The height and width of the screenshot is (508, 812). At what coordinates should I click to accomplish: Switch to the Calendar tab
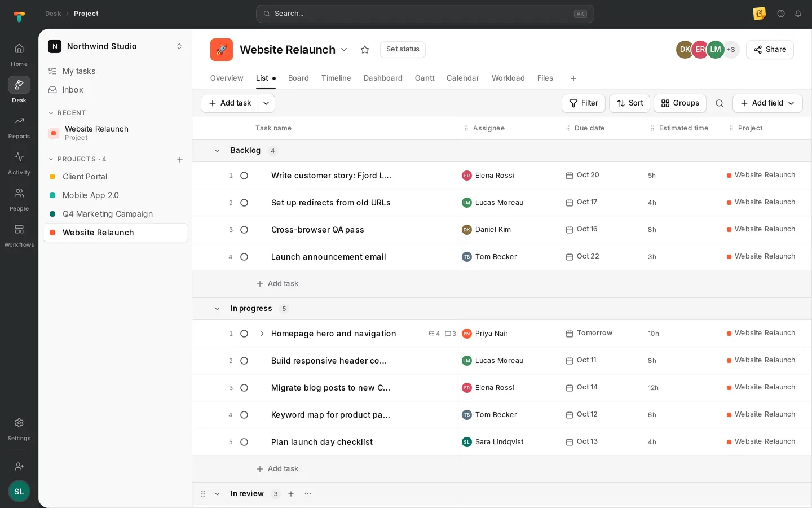(463, 78)
